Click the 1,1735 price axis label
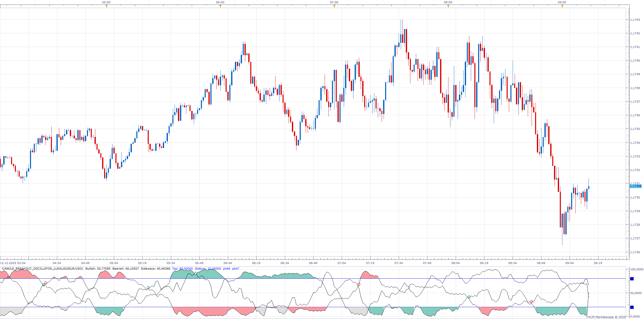644x319 pixels. 635,129
